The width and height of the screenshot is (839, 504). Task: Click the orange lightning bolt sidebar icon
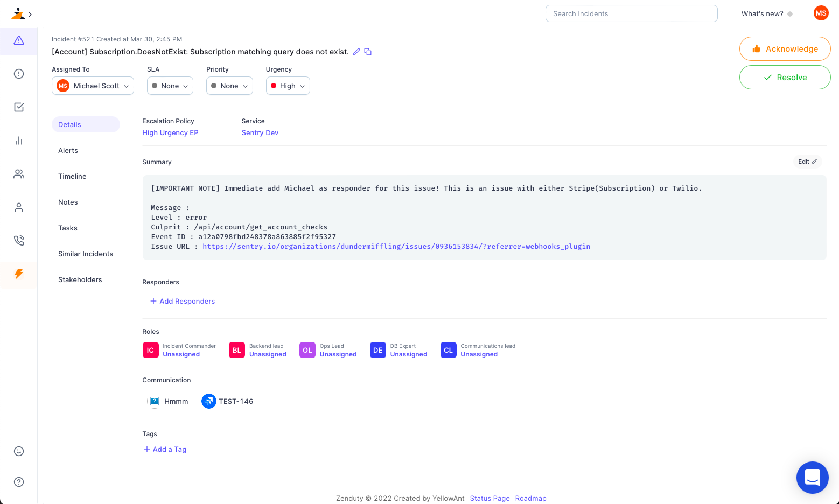click(x=19, y=274)
